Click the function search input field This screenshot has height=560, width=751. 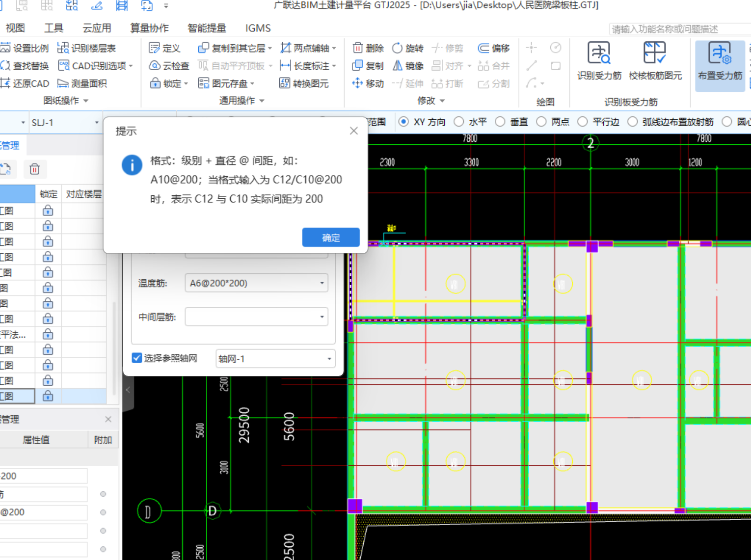coord(680,29)
